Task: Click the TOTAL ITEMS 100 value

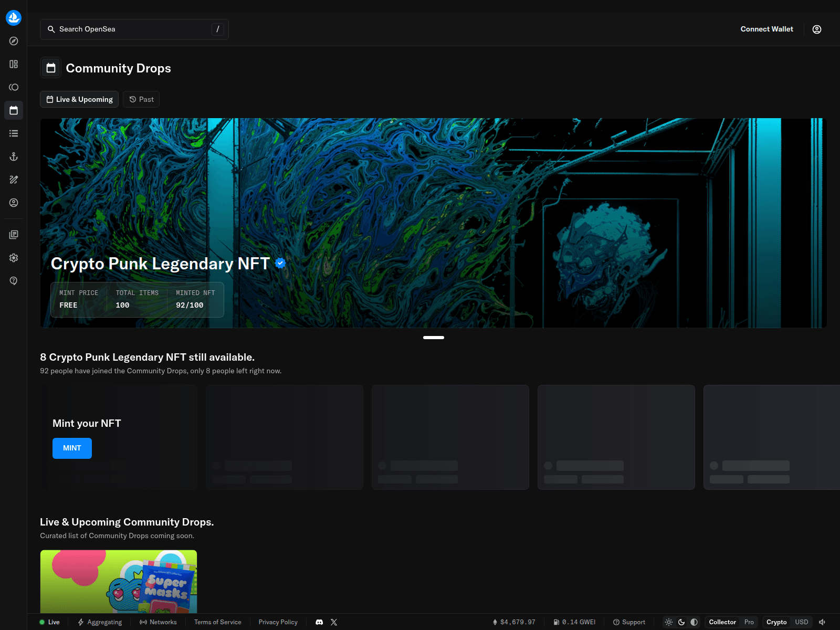Action: pyautogui.click(x=122, y=305)
